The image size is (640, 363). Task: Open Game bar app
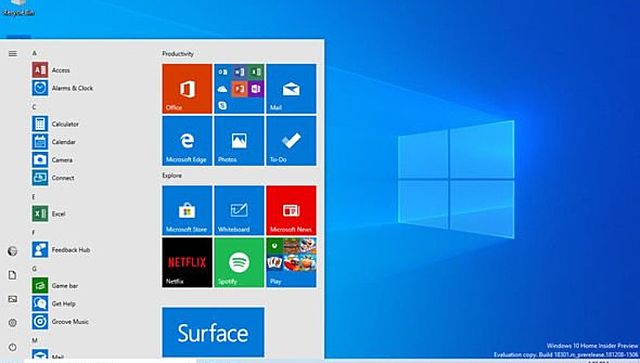(x=55, y=285)
